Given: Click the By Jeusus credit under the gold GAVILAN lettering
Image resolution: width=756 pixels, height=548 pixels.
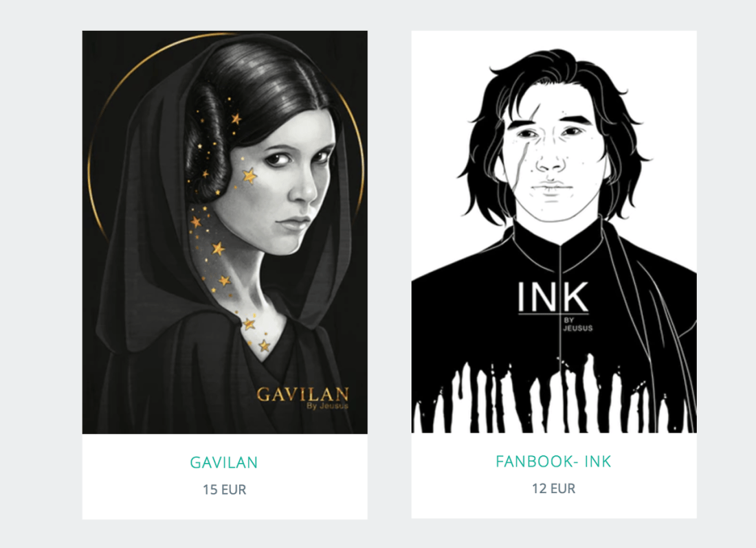Looking at the screenshot, I should point(327,406).
